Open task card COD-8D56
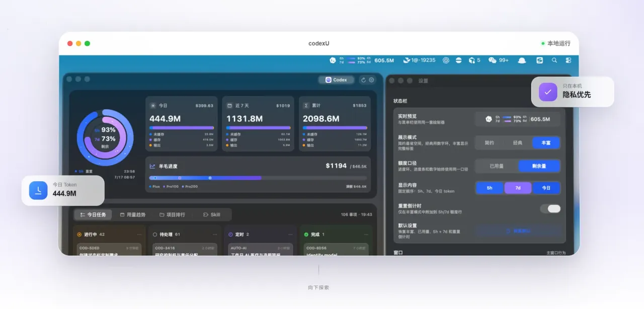This screenshot has width=644, height=309. click(x=336, y=250)
